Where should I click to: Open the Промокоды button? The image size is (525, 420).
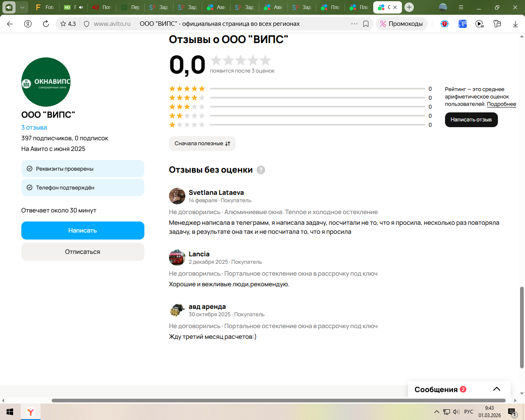[x=402, y=24]
